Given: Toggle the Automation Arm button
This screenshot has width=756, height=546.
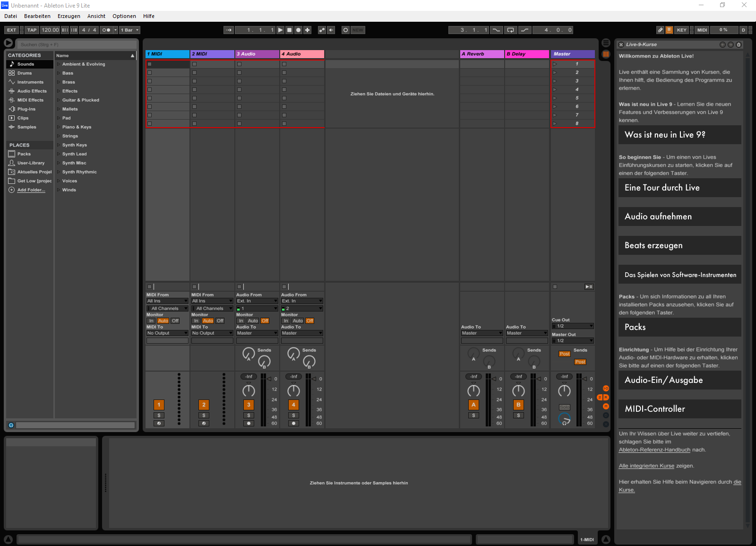Looking at the screenshot, I should 322,30.
